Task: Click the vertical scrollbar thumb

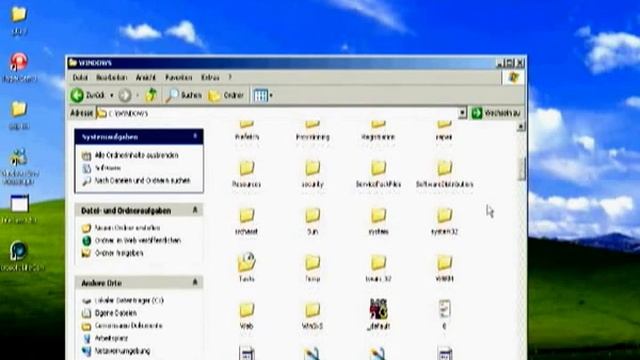Action: coord(521,169)
